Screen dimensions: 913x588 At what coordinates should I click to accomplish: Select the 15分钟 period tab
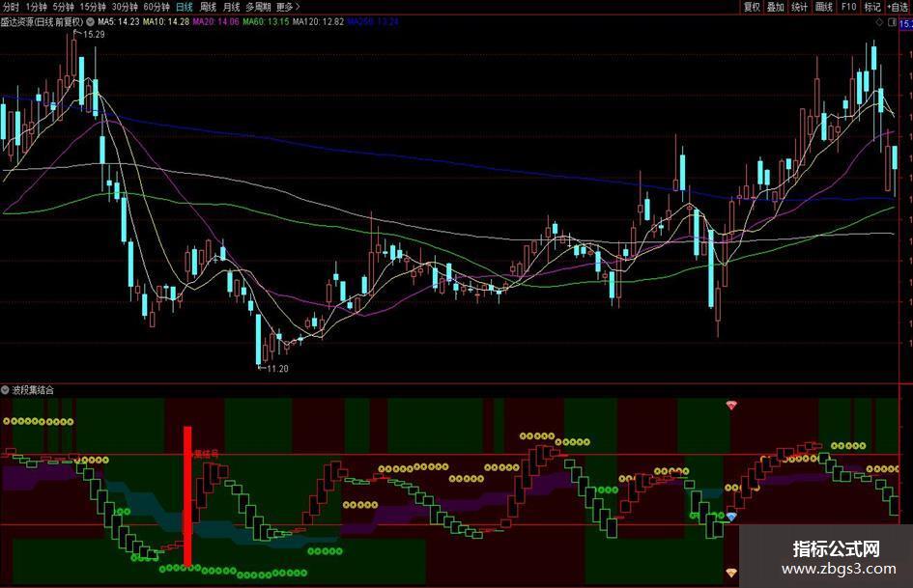(x=93, y=7)
